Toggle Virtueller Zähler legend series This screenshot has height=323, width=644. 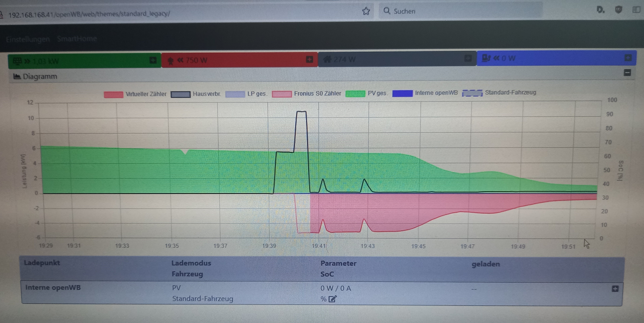tap(135, 94)
